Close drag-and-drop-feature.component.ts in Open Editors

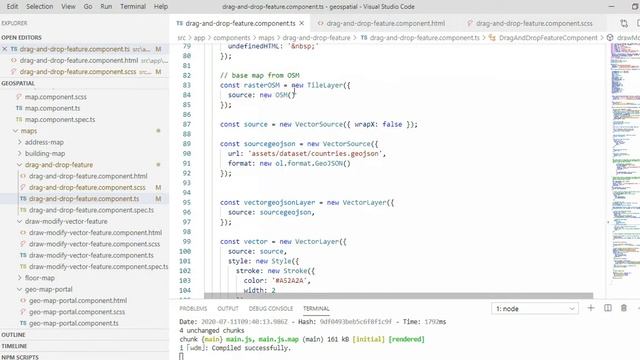[5, 49]
